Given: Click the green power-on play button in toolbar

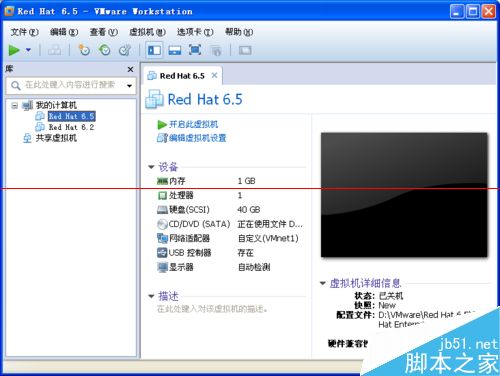Looking at the screenshot, I should pyautogui.click(x=14, y=50).
